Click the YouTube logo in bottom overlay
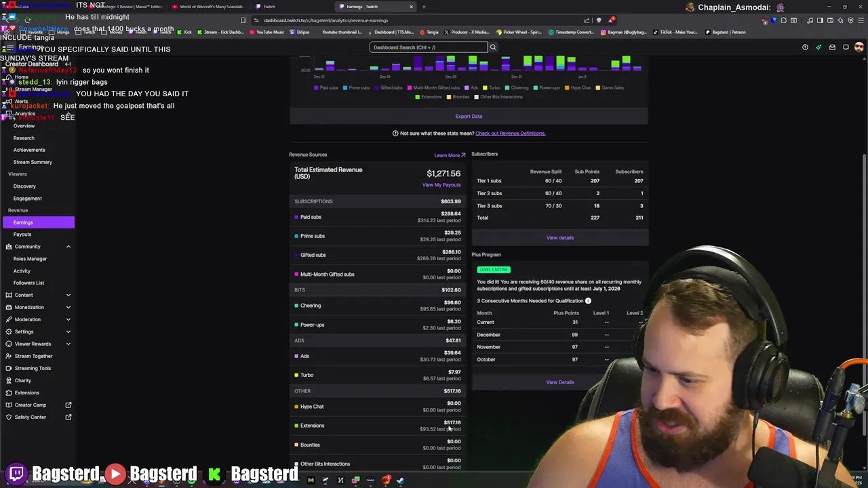 [x=115, y=474]
